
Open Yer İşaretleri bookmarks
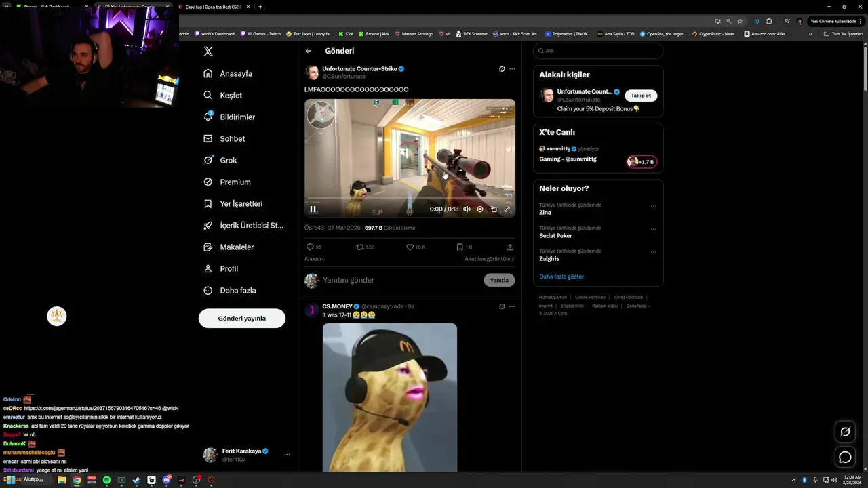click(233, 204)
